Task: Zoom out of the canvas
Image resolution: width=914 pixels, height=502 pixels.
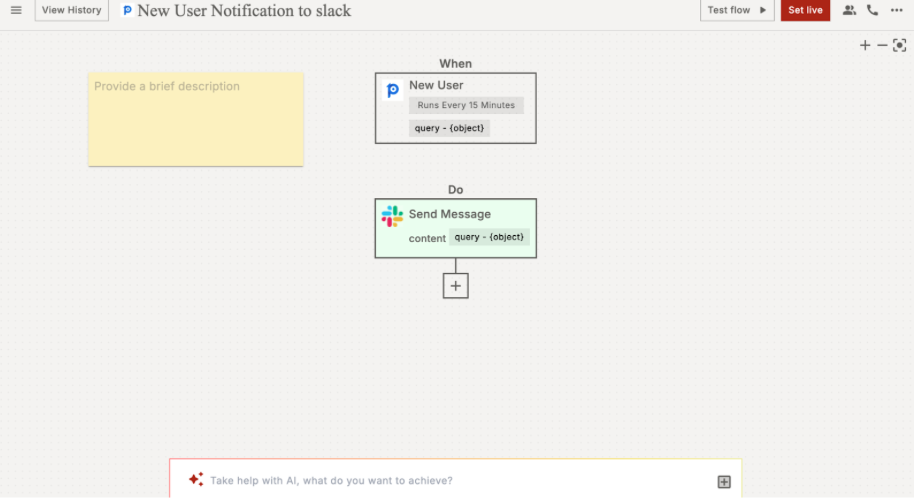Action: point(882,45)
